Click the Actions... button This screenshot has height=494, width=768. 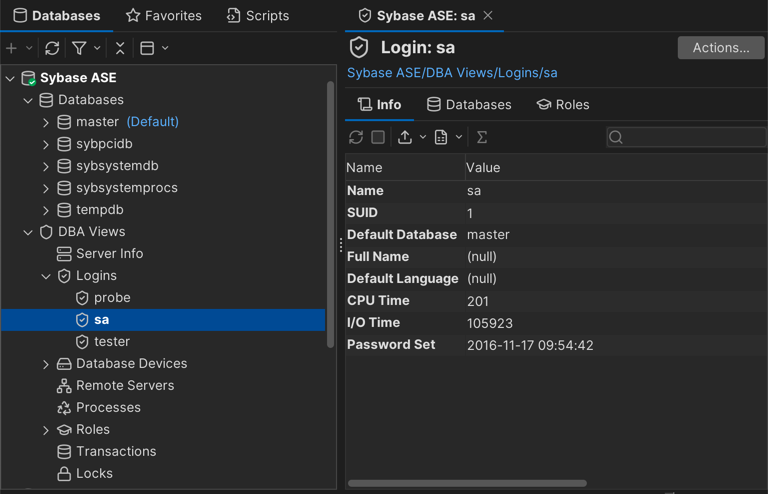click(720, 48)
